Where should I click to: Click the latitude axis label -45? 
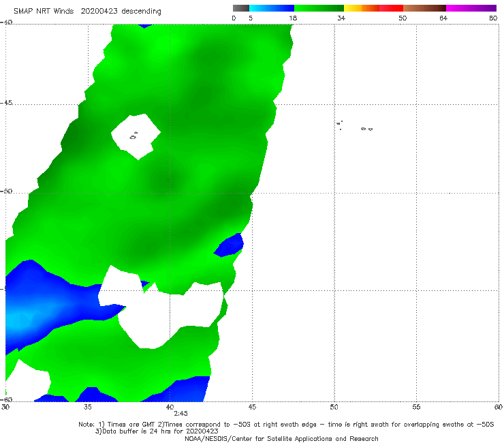(x=6, y=103)
